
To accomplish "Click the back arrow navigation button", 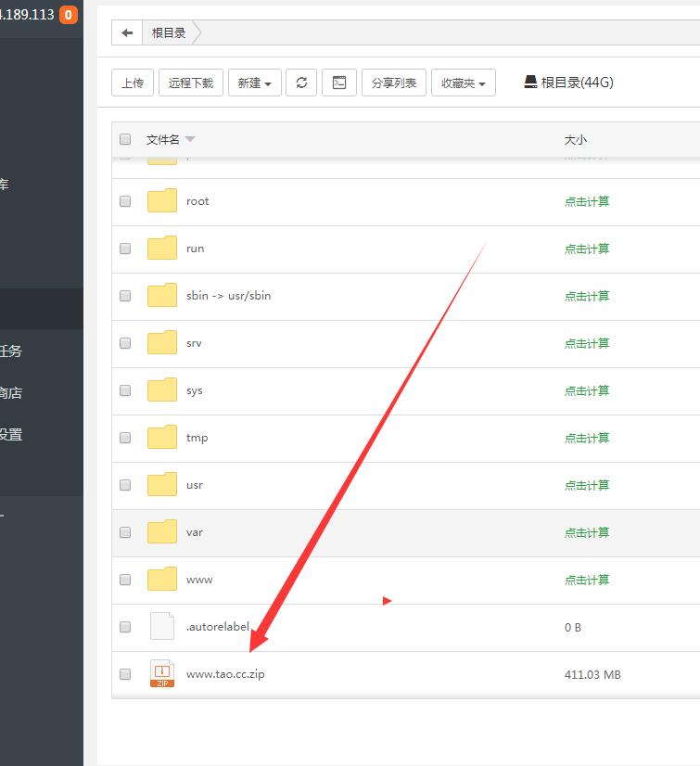I will coord(127,32).
